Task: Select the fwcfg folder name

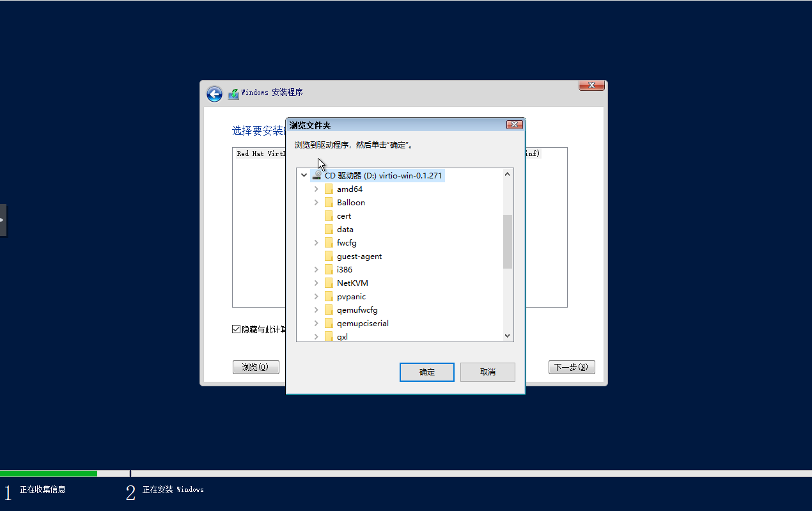Action: pyautogui.click(x=347, y=243)
